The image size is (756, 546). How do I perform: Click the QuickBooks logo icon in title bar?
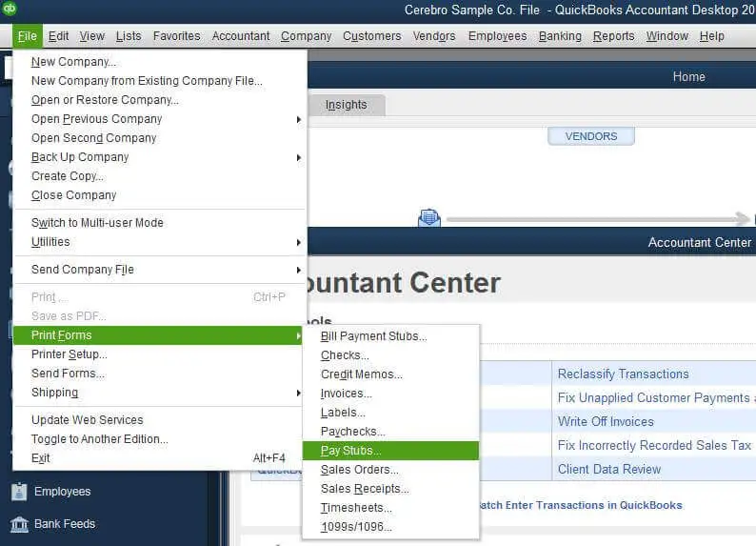[x=10, y=9]
